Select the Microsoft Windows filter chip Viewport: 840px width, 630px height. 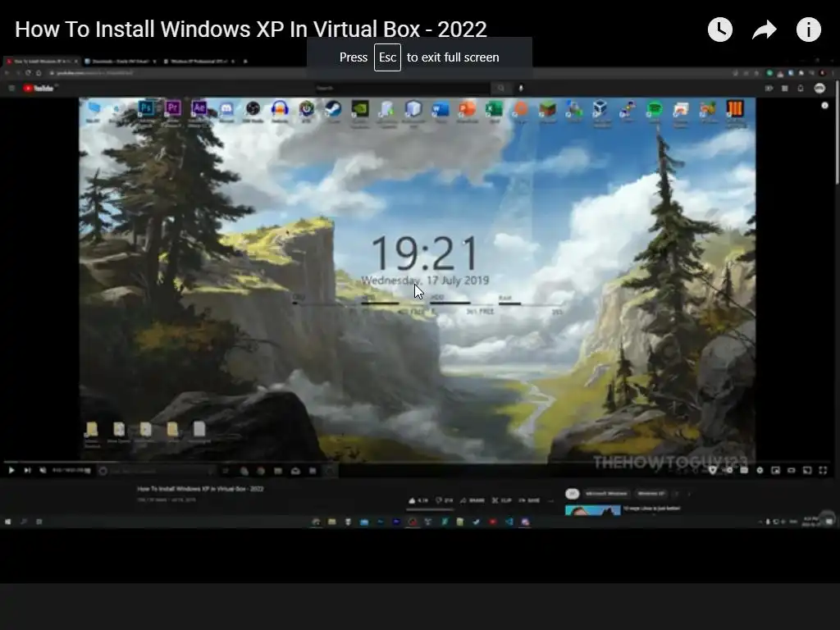click(x=606, y=493)
